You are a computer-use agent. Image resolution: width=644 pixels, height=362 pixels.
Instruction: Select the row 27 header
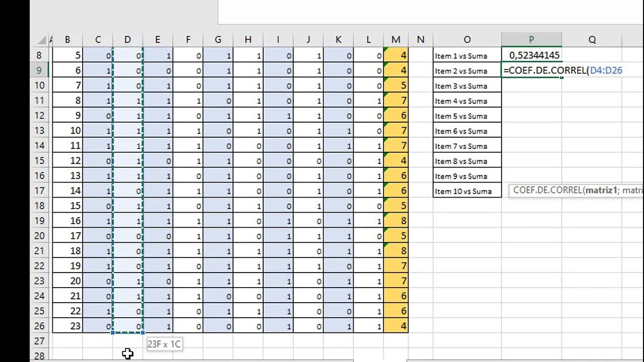(x=40, y=341)
